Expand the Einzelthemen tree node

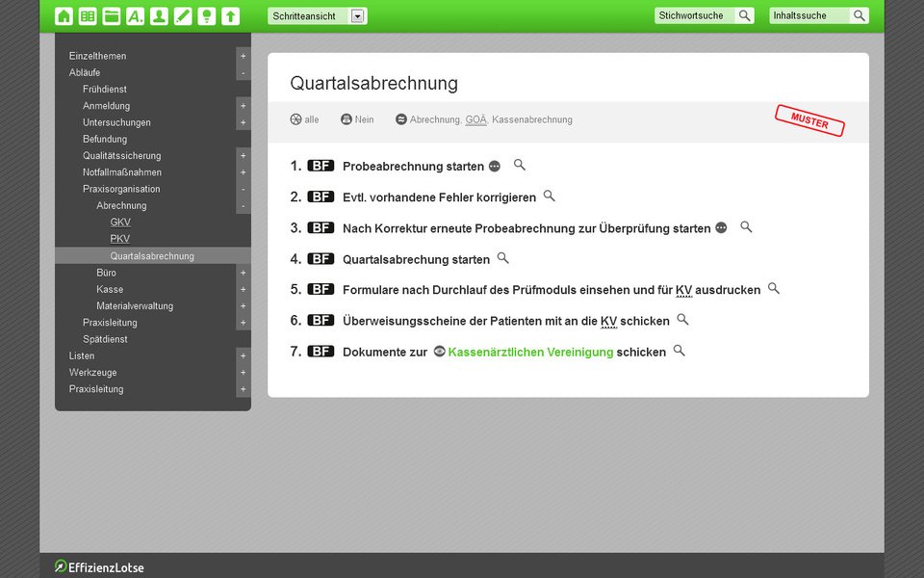(x=243, y=56)
